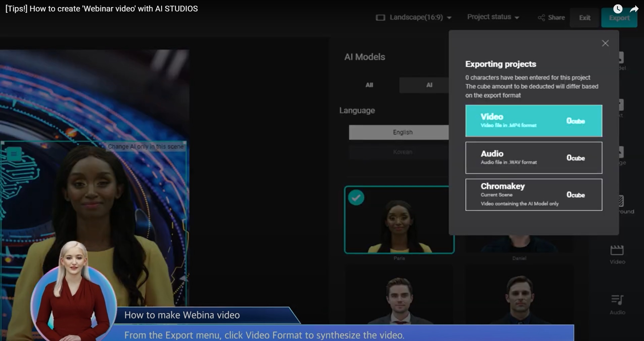Open the Video sidebar panel icon
This screenshot has height=341, width=644.
coord(617,254)
